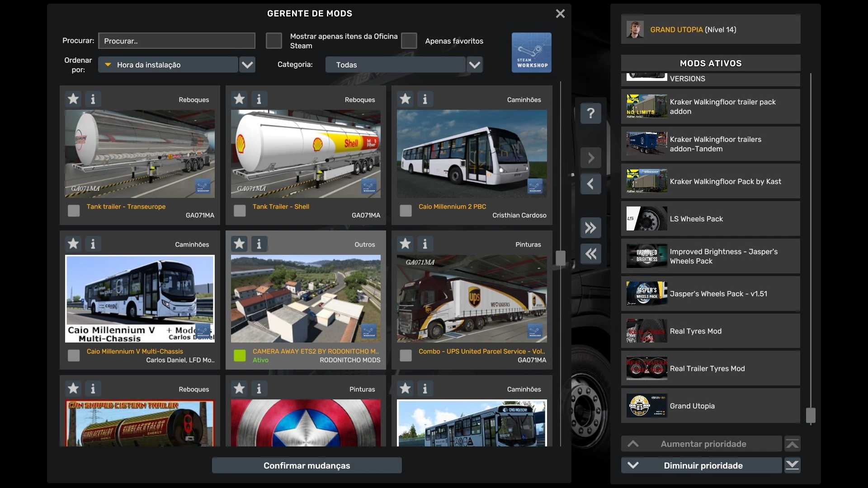
Task: Select Grand Utopia in active mods
Action: [x=710, y=406]
